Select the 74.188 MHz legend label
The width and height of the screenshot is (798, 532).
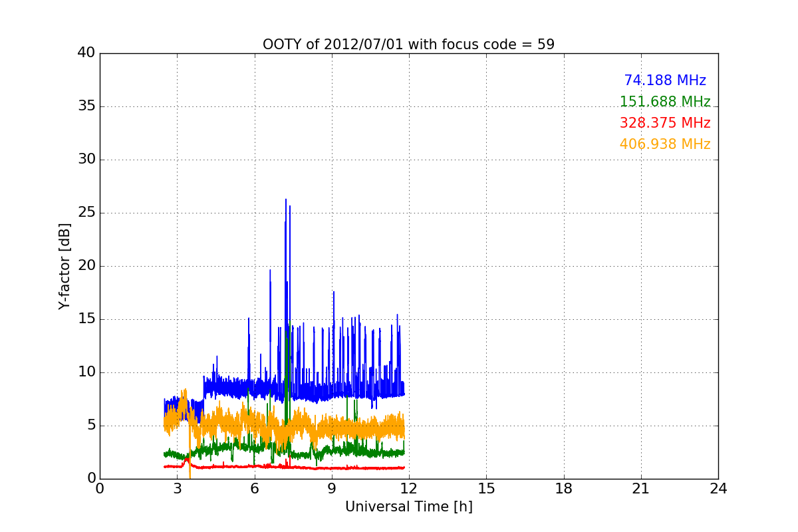point(665,80)
